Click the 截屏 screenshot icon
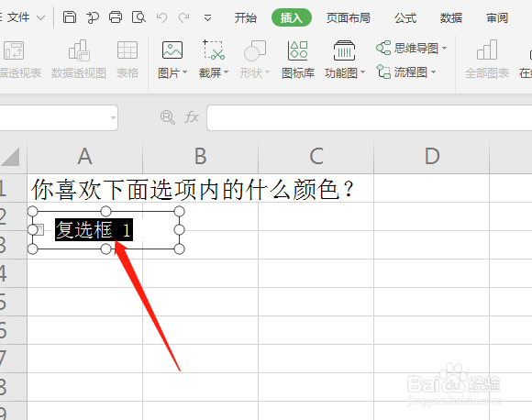This screenshot has height=420, width=532. click(x=214, y=50)
